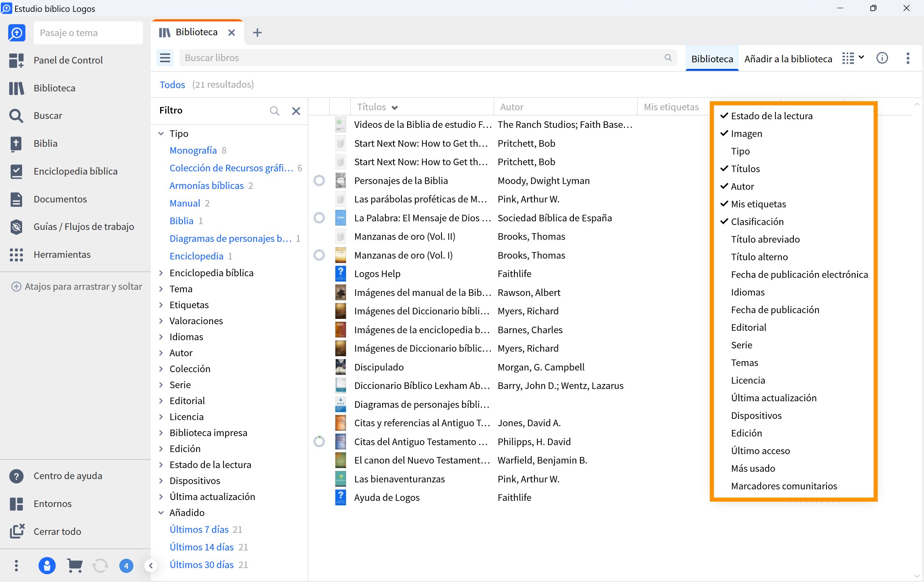924x582 pixels.
Task: Filter by Monografía type
Action: 193,150
